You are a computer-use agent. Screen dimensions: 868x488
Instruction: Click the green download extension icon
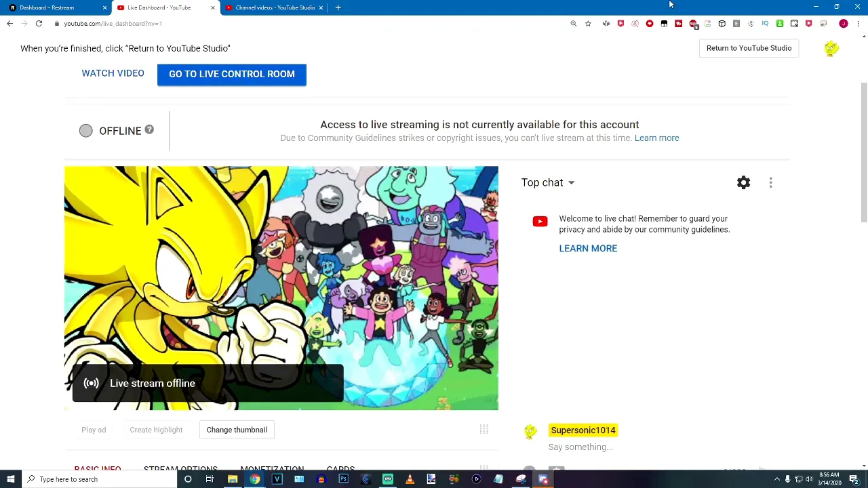coord(780,24)
